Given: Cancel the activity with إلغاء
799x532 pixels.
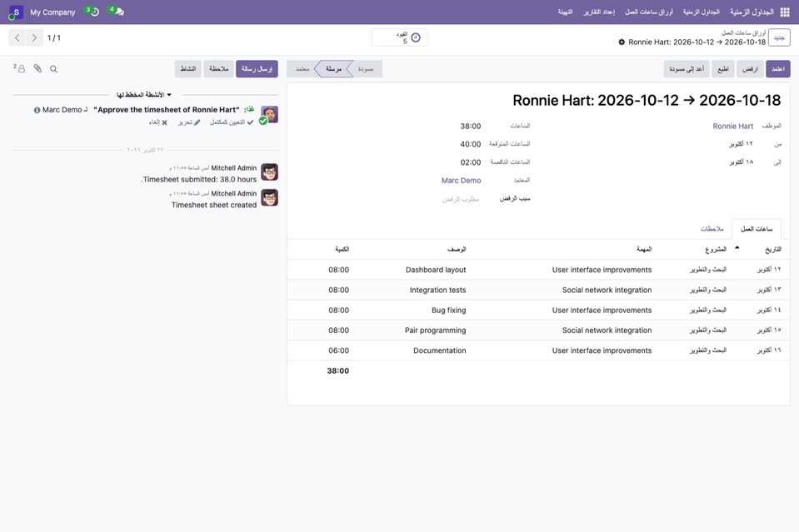Looking at the screenshot, I should pyautogui.click(x=158, y=122).
